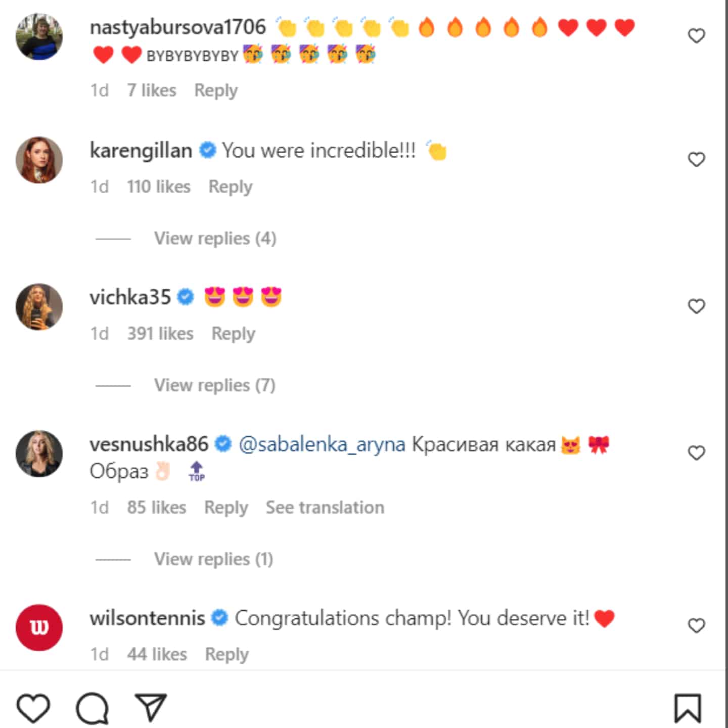Like the post with bottom heart icon
728x728 pixels.
point(33,708)
